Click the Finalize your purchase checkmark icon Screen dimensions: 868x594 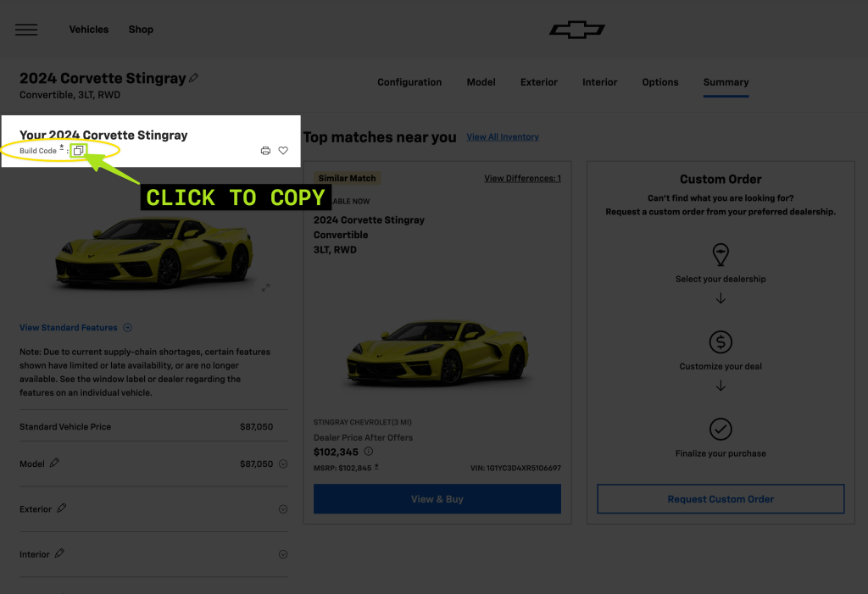tap(721, 429)
